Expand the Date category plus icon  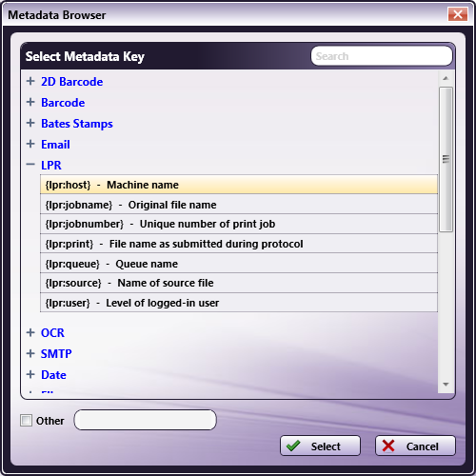30,374
